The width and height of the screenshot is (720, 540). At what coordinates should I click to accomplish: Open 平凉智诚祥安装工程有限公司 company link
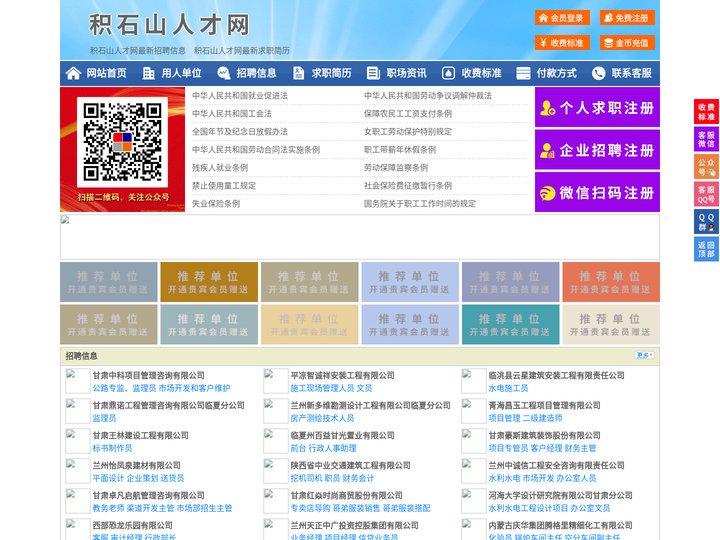(343, 375)
